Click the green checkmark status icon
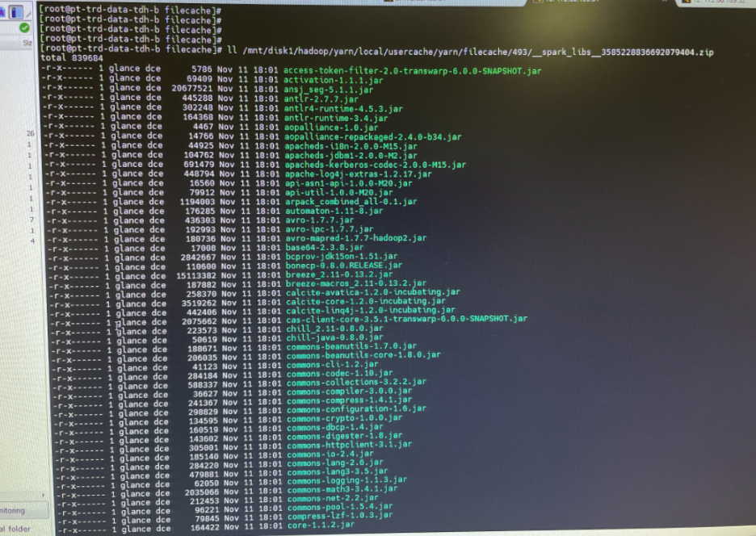 pos(24,27)
